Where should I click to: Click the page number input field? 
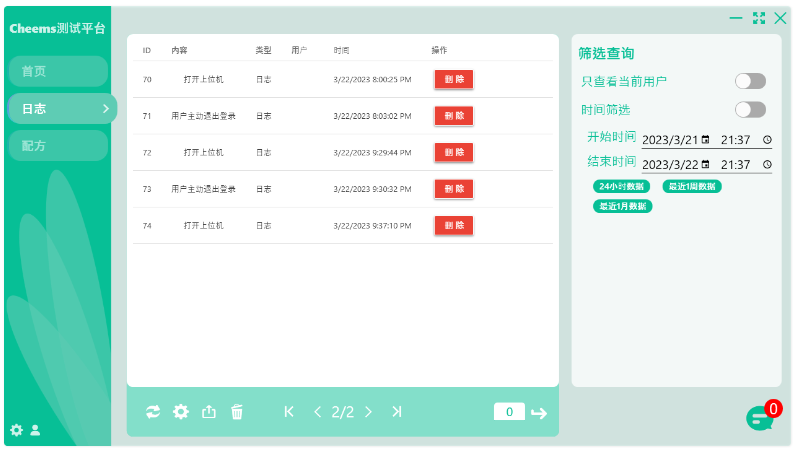click(x=509, y=412)
